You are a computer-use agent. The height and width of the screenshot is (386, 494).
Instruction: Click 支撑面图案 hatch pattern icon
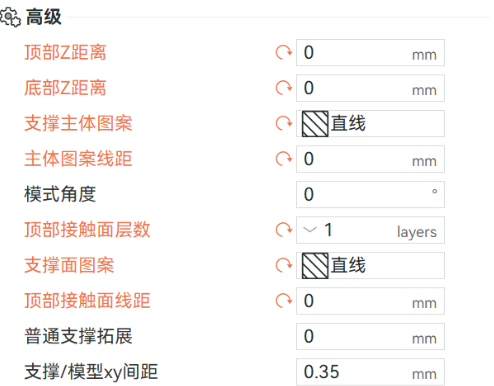tap(315, 266)
